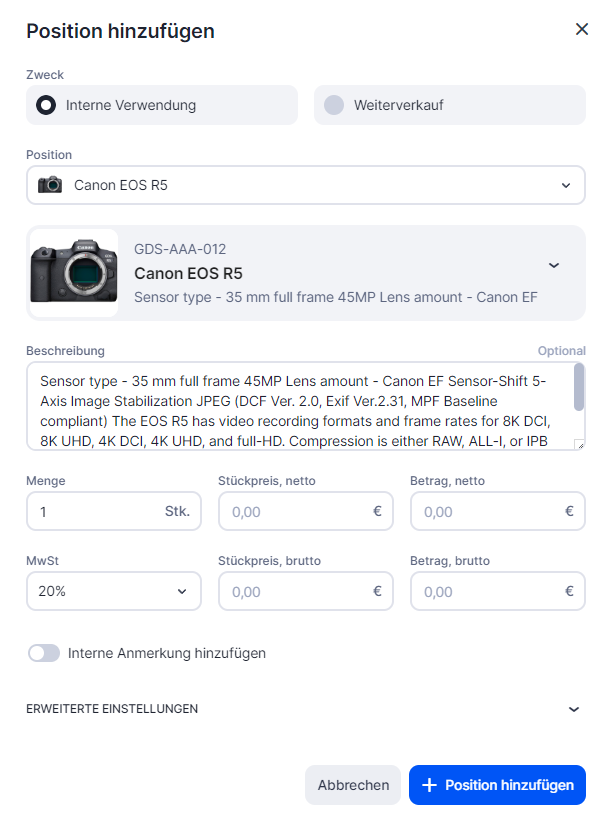Expand the Canon EOS R5 product card
The image size is (613, 830).
554,265
